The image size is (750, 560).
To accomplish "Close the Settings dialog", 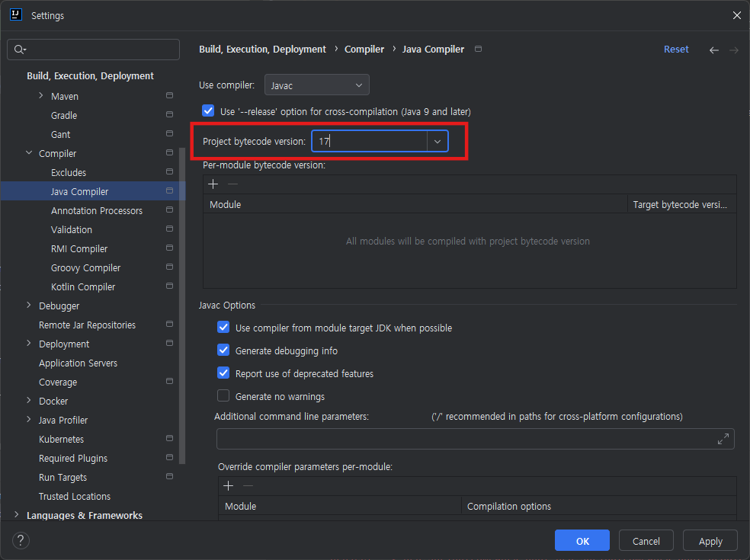I will point(736,15).
